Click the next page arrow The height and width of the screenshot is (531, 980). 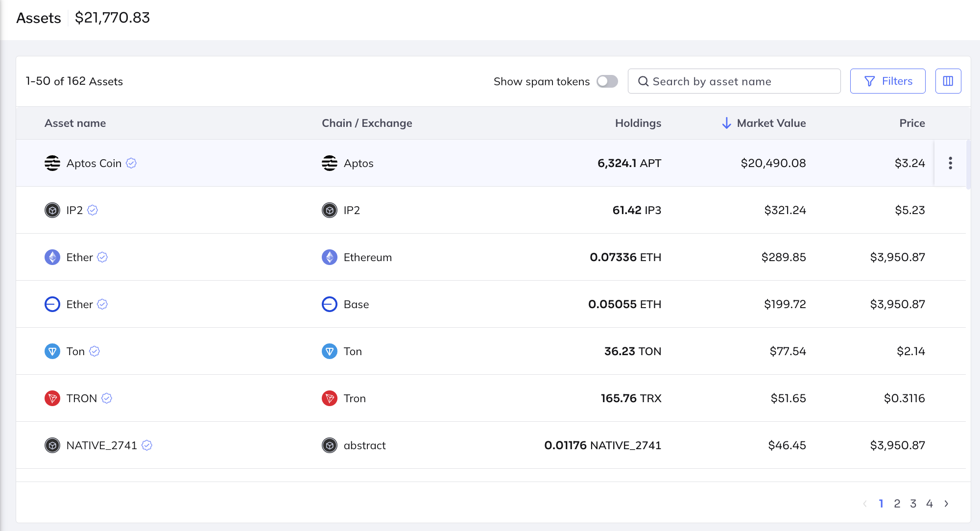[x=946, y=504]
